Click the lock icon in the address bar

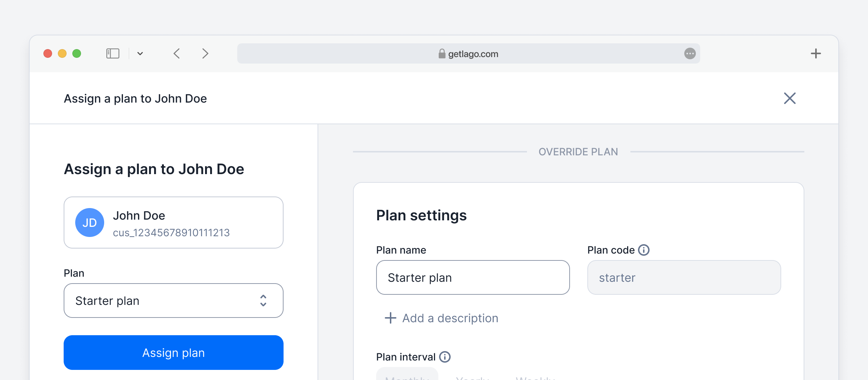pos(442,53)
